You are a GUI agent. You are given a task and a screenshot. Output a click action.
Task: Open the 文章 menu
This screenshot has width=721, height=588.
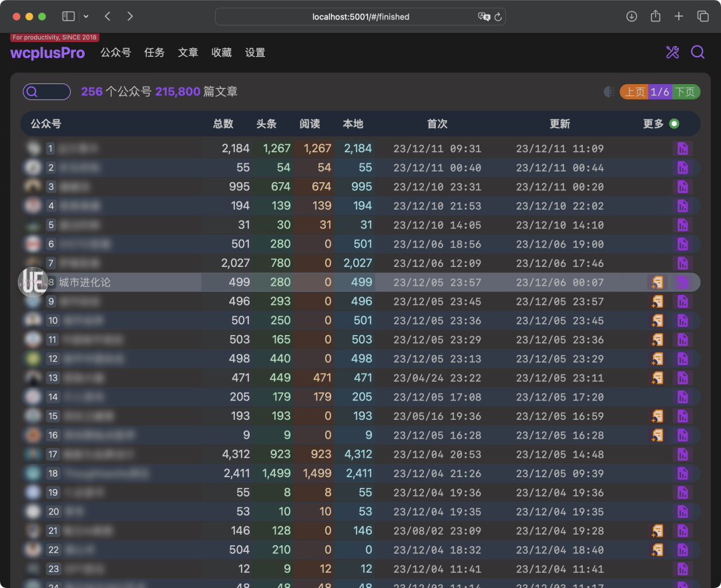click(188, 53)
